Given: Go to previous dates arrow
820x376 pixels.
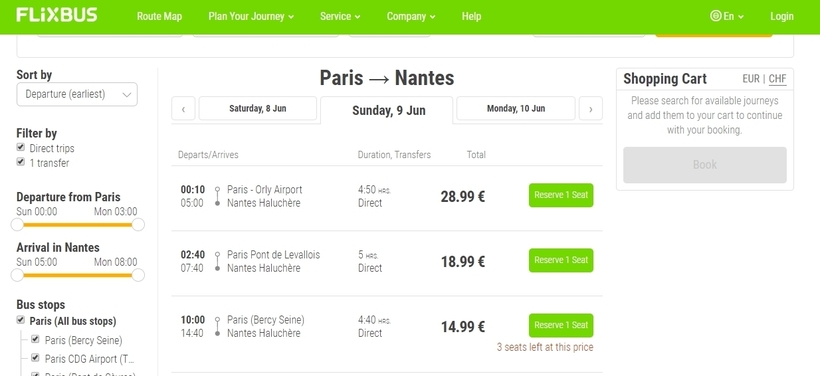Looking at the screenshot, I should (183, 109).
